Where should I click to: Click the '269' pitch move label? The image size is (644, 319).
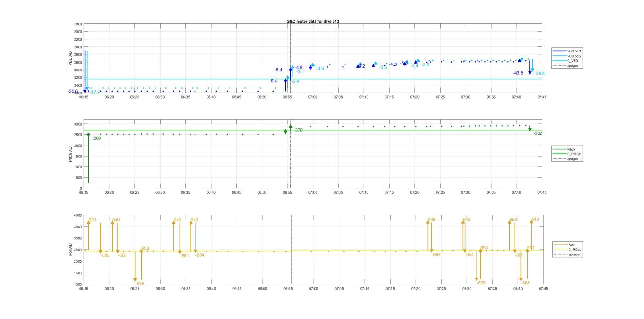pos(97,138)
